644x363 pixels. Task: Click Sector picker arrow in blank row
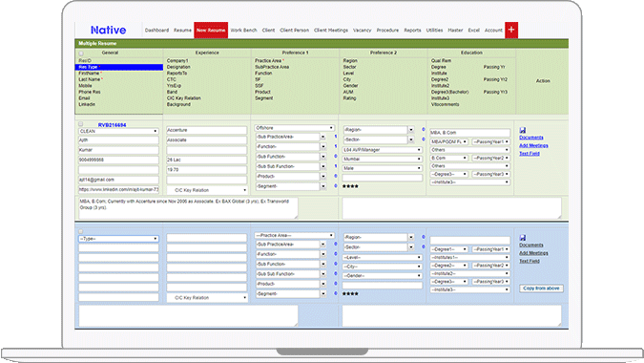click(x=411, y=247)
